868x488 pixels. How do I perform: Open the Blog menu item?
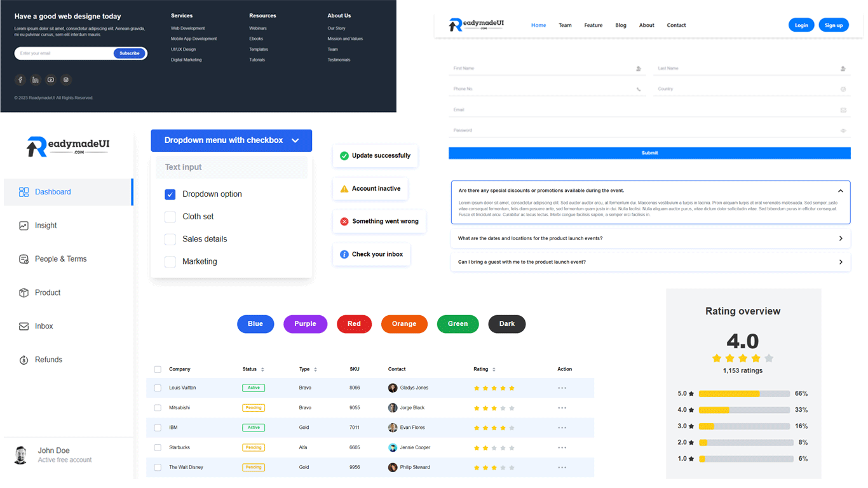(621, 25)
